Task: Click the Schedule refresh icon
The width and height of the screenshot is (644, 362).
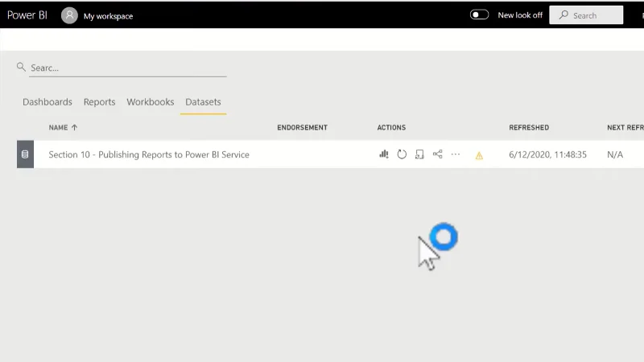Action: click(419, 154)
